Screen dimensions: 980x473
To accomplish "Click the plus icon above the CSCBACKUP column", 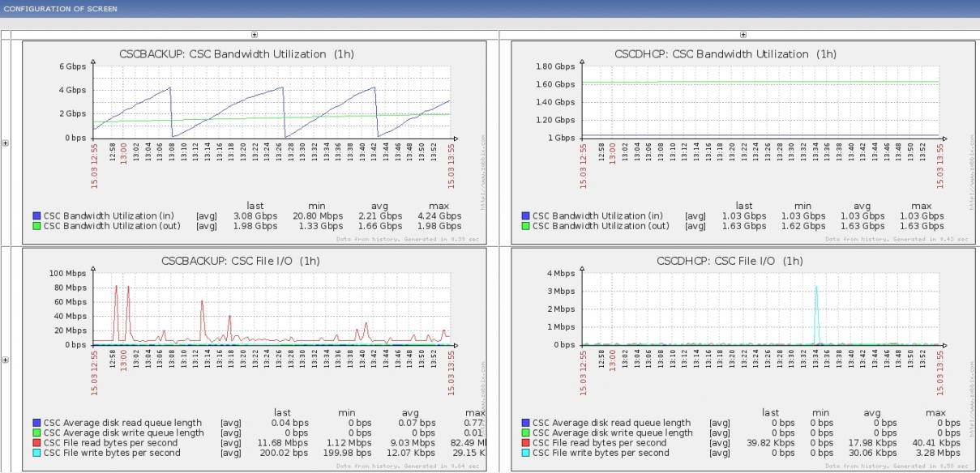I will [x=255, y=35].
